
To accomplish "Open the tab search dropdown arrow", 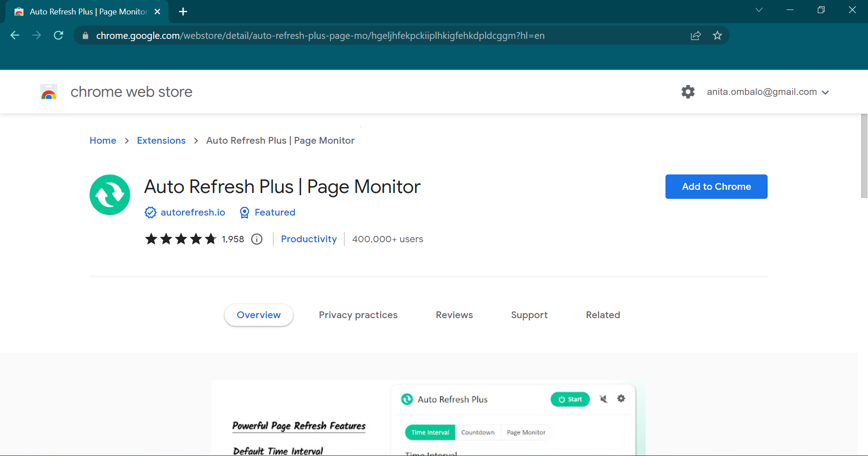I will [x=759, y=10].
